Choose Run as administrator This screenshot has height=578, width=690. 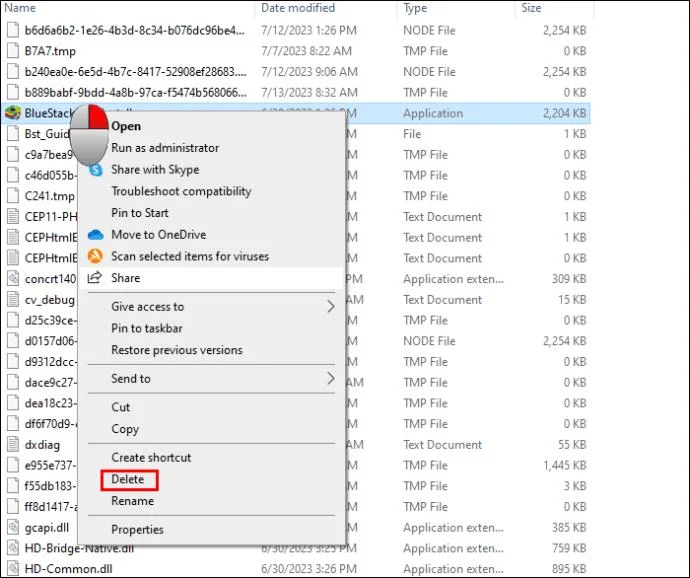(x=165, y=148)
